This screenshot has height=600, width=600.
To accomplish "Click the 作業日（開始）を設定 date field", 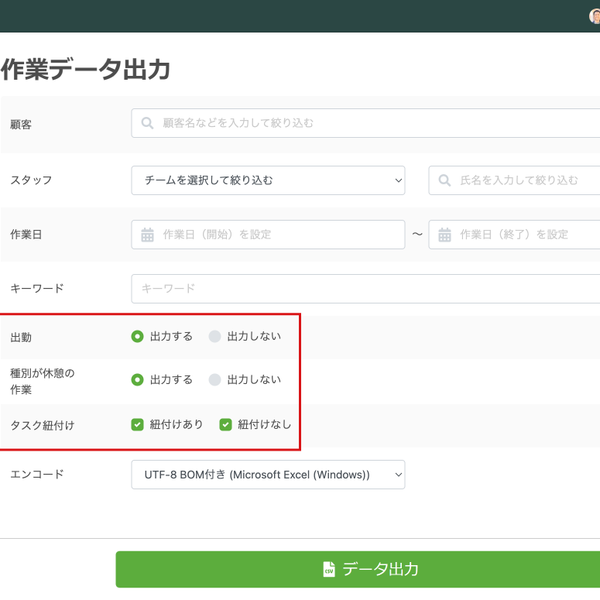I will pos(268,235).
